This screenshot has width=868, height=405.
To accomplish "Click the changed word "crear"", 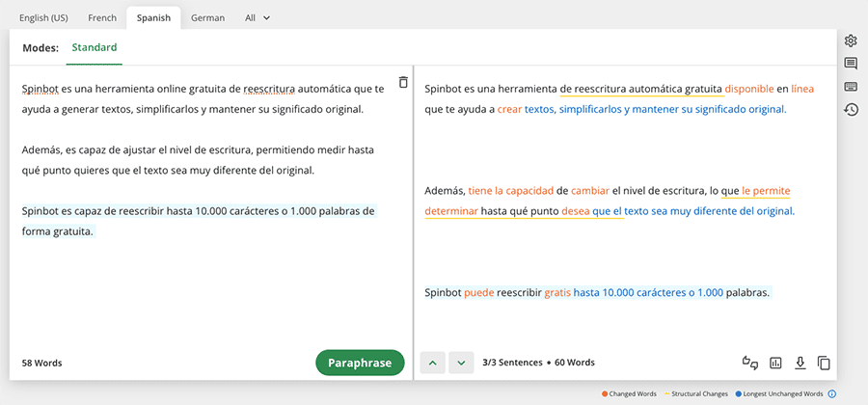I will click(x=509, y=110).
